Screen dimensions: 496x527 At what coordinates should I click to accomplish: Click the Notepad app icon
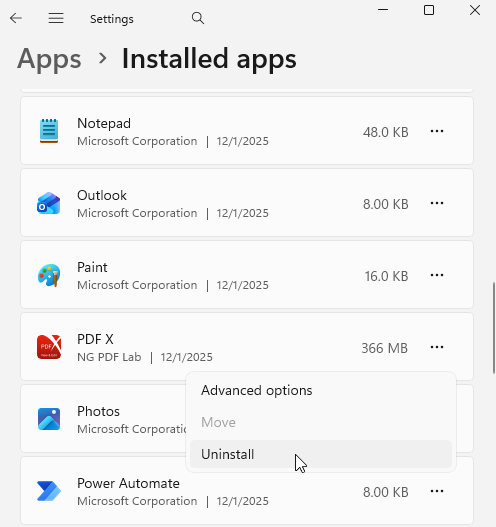(x=49, y=131)
